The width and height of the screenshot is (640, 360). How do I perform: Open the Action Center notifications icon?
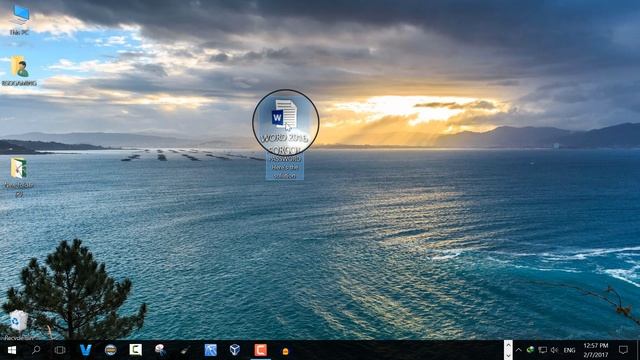(623, 350)
